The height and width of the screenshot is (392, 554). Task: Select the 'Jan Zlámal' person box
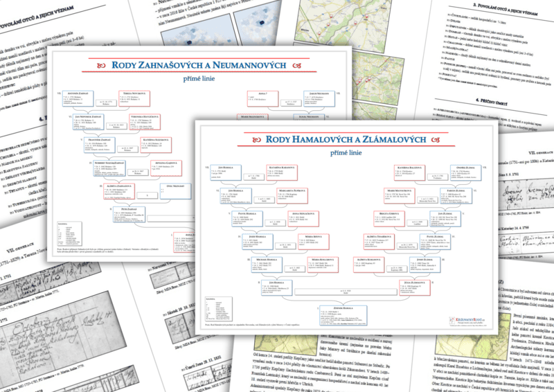(445, 219)
